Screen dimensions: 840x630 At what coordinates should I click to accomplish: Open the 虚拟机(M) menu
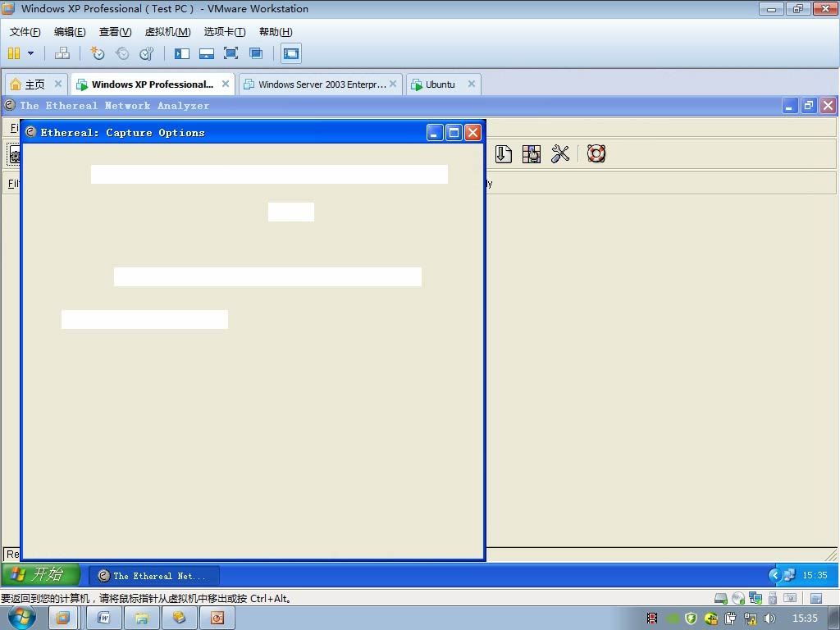(167, 32)
